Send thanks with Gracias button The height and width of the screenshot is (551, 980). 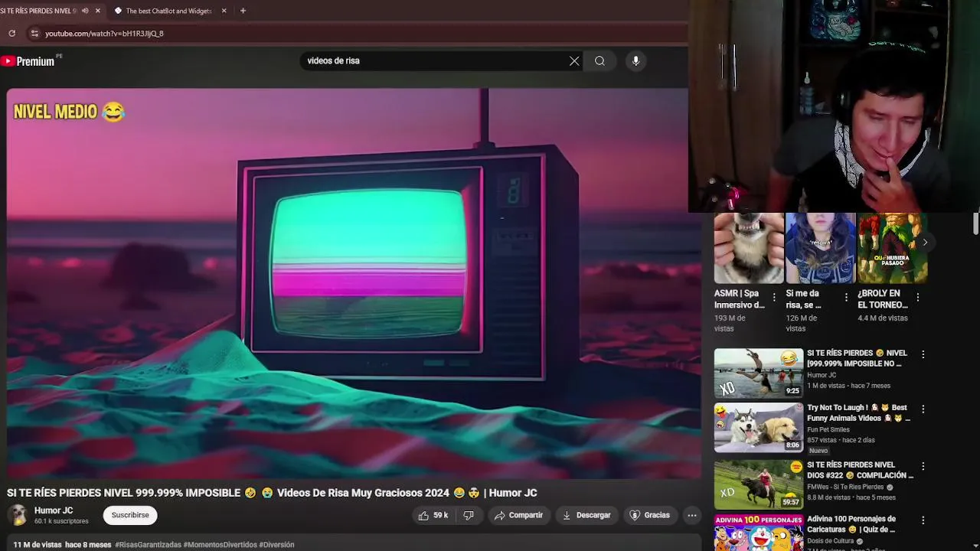point(649,515)
